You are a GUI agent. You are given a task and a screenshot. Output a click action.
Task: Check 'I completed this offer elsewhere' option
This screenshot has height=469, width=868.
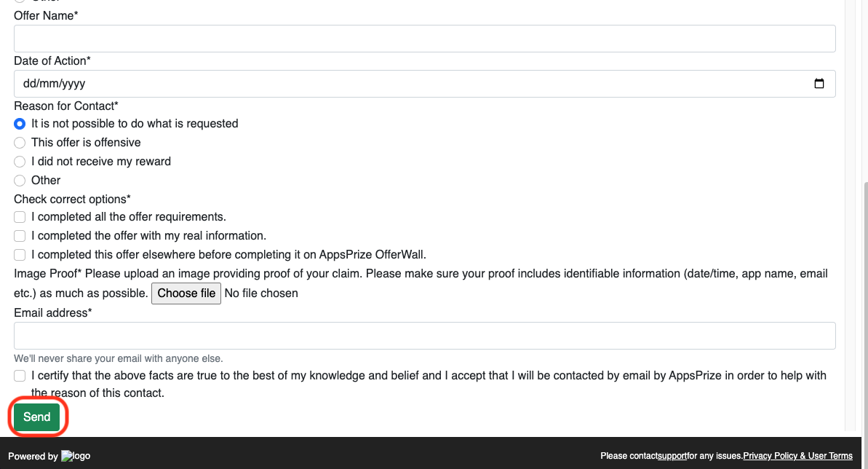point(20,254)
